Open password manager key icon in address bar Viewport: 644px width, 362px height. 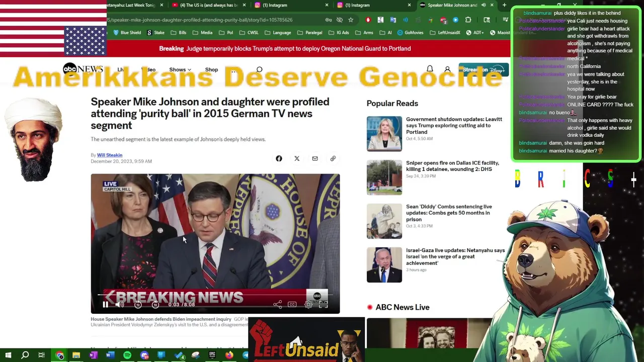pyautogui.click(x=329, y=20)
